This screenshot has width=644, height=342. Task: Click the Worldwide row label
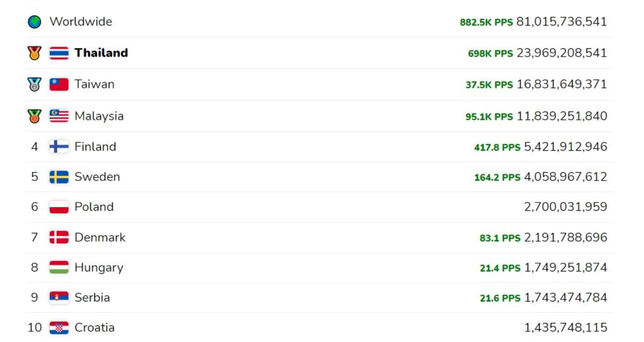coord(81,21)
